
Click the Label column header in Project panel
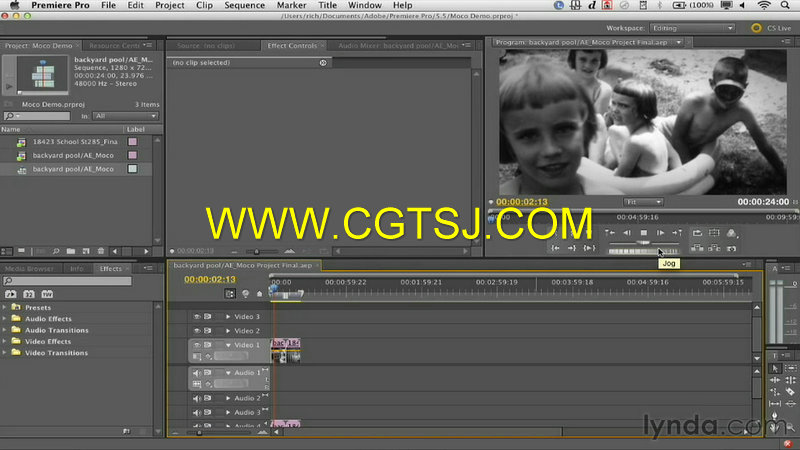(136, 130)
